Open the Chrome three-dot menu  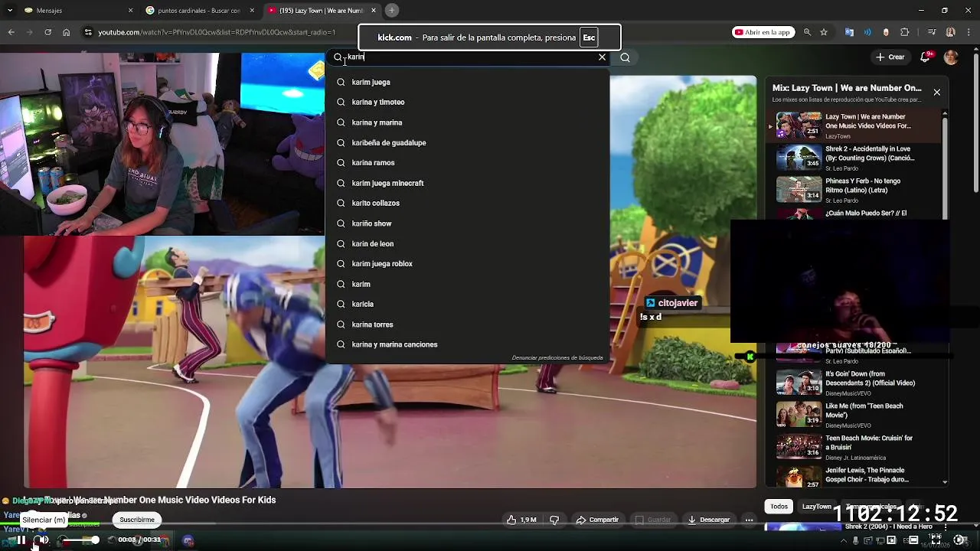[968, 32]
